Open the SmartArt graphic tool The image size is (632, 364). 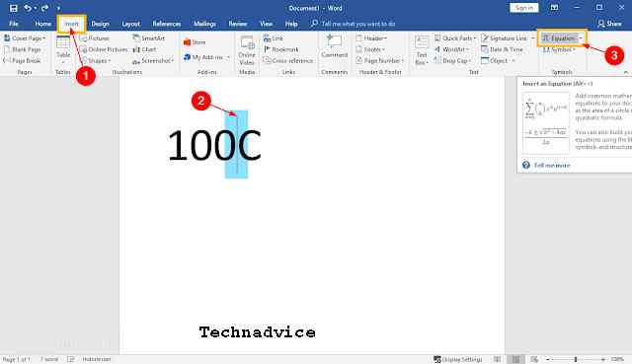(149, 38)
